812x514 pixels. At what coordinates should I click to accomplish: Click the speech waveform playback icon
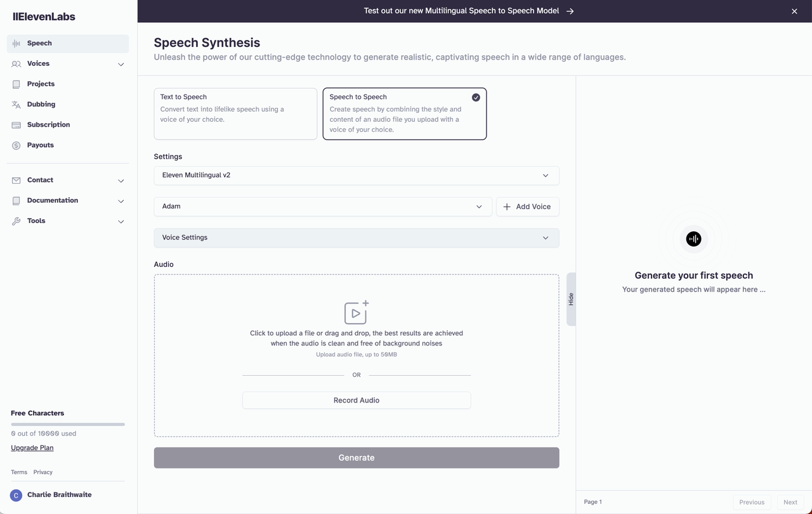(693, 239)
